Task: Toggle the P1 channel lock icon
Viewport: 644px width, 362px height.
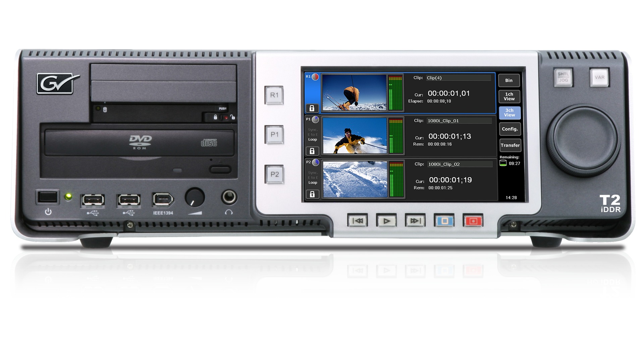Action: coord(312,151)
